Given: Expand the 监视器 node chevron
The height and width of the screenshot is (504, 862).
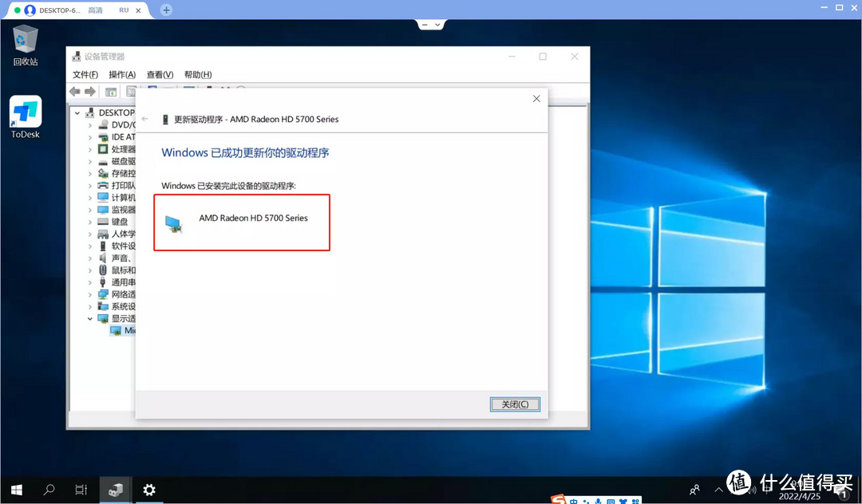Looking at the screenshot, I should pos(90,210).
